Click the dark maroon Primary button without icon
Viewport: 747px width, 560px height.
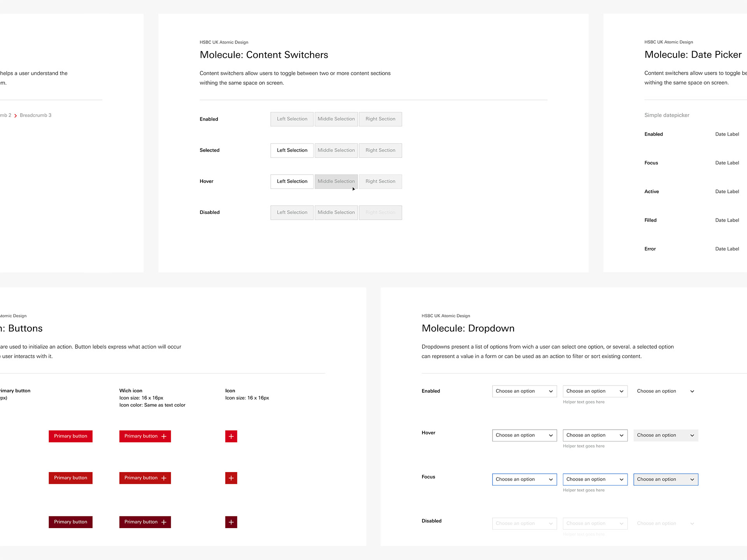70,522
